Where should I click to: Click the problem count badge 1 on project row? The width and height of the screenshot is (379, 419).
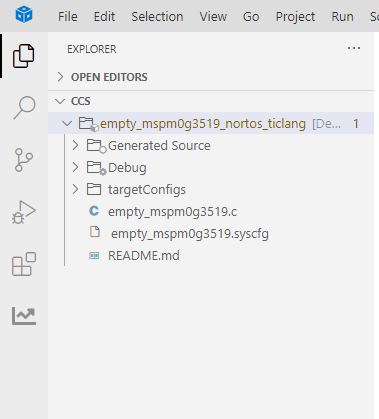coord(356,124)
